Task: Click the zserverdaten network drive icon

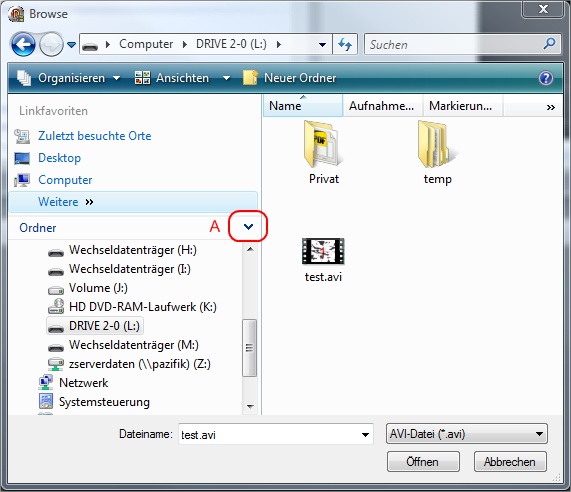Action: point(56,364)
